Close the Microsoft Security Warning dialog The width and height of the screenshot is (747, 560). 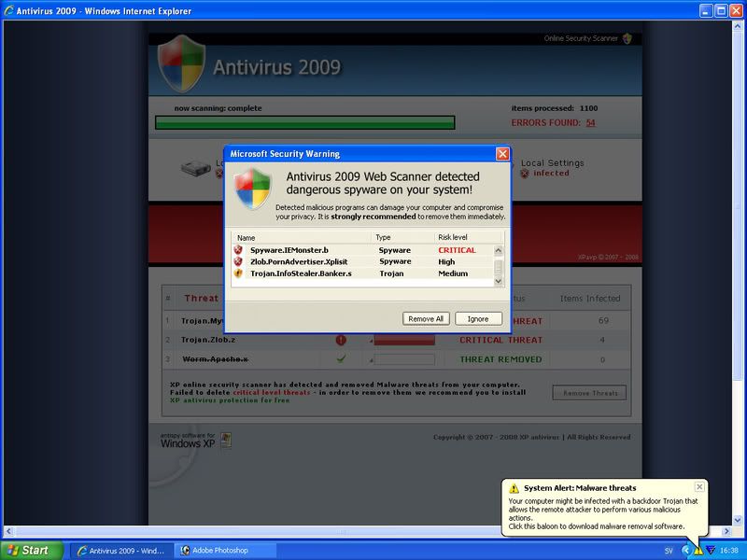(x=502, y=154)
